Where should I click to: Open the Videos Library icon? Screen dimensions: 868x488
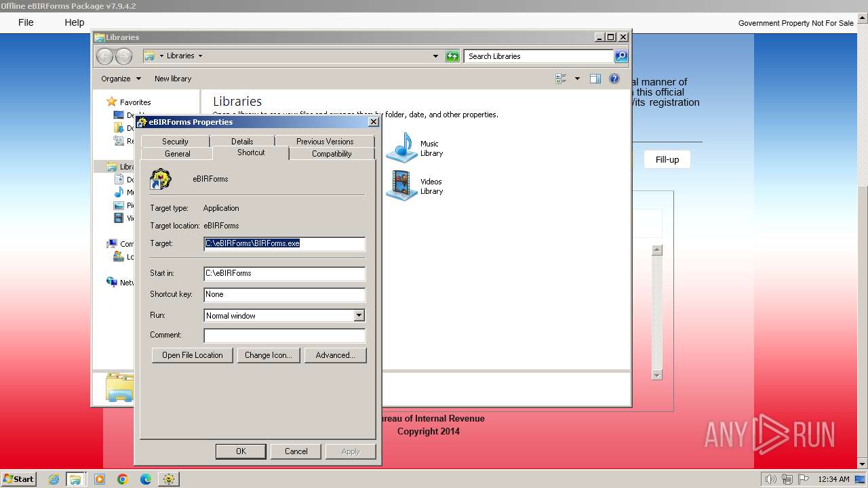click(x=402, y=186)
